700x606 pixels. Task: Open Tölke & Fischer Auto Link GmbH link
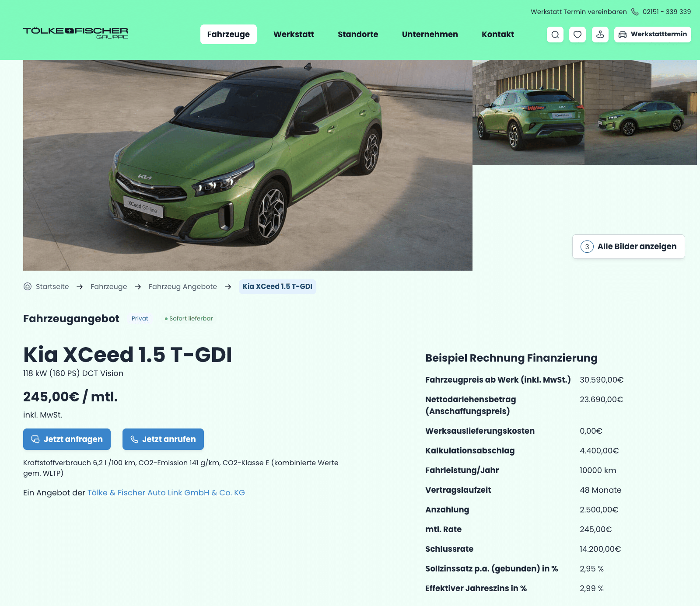(x=166, y=493)
